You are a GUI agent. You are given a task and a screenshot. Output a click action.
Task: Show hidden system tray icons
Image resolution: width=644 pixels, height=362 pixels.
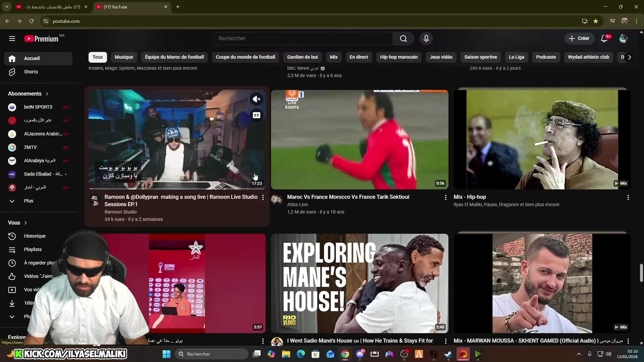pyautogui.click(x=578, y=354)
